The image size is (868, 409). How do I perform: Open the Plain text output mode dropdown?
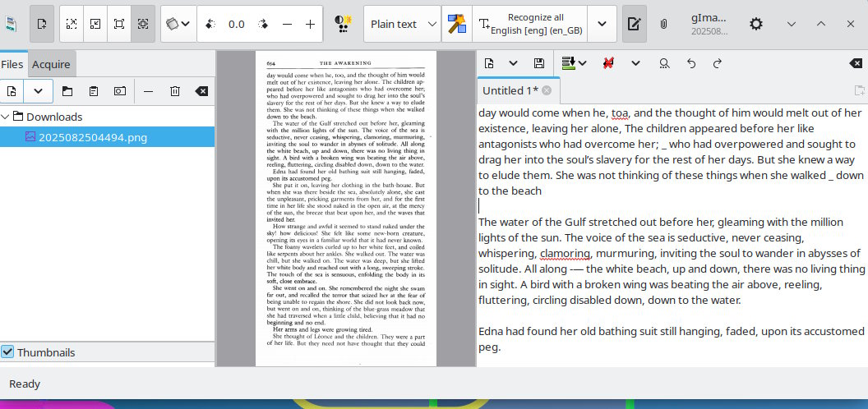coord(402,24)
